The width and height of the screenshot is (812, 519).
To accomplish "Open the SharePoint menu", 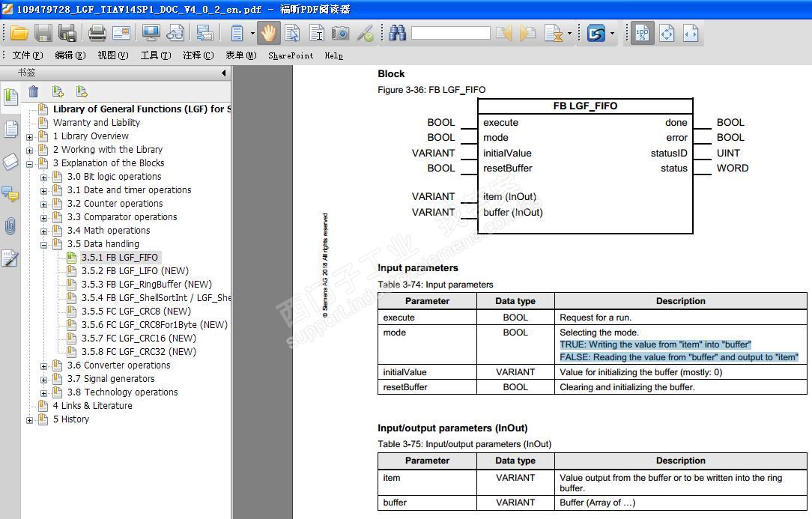I will pos(291,55).
